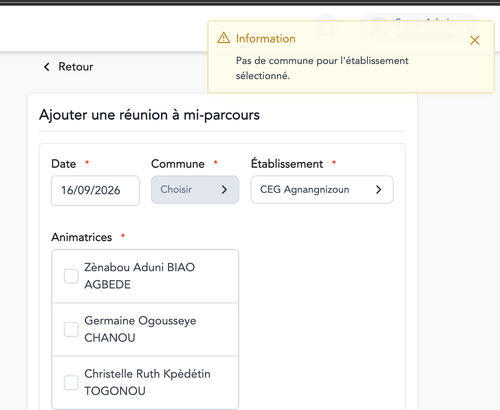The image size is (500, 410).
Task: Click the Commune field label
Action: (178, 164)
